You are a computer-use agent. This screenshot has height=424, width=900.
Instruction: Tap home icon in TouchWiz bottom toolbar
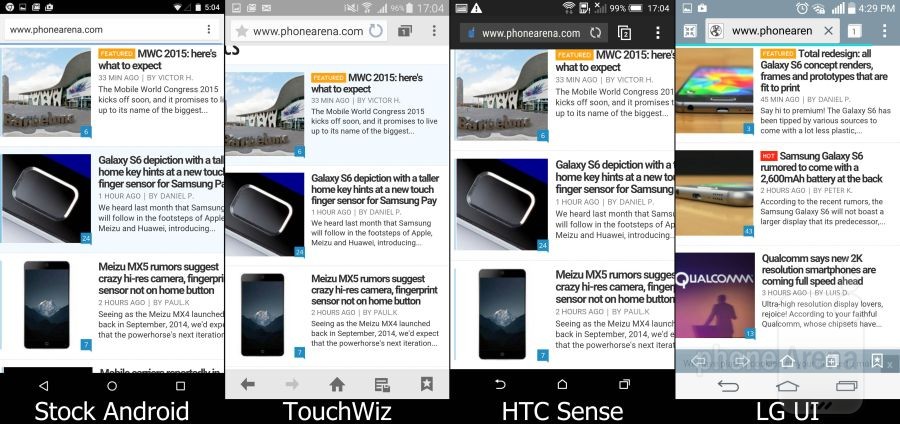(x=336, y=384)
